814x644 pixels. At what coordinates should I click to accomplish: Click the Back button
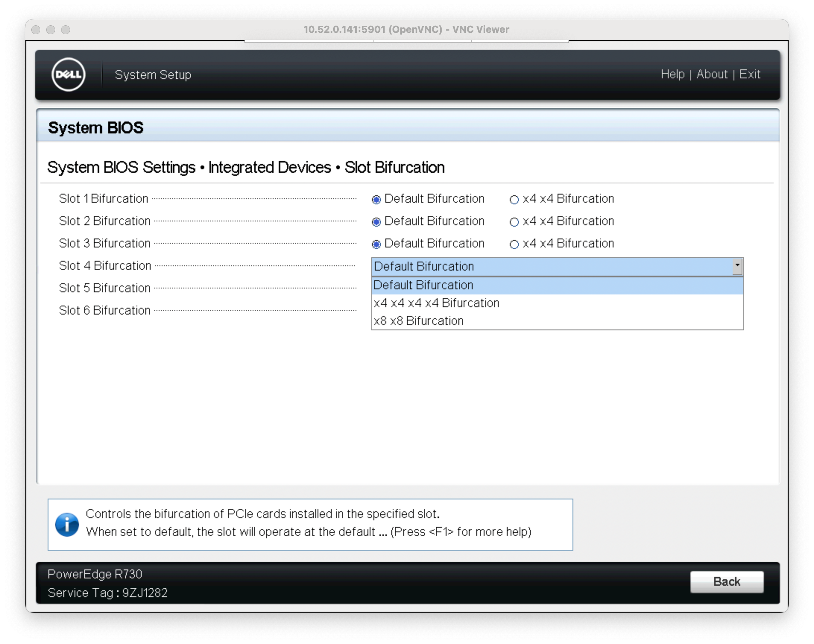pos(726,581)
